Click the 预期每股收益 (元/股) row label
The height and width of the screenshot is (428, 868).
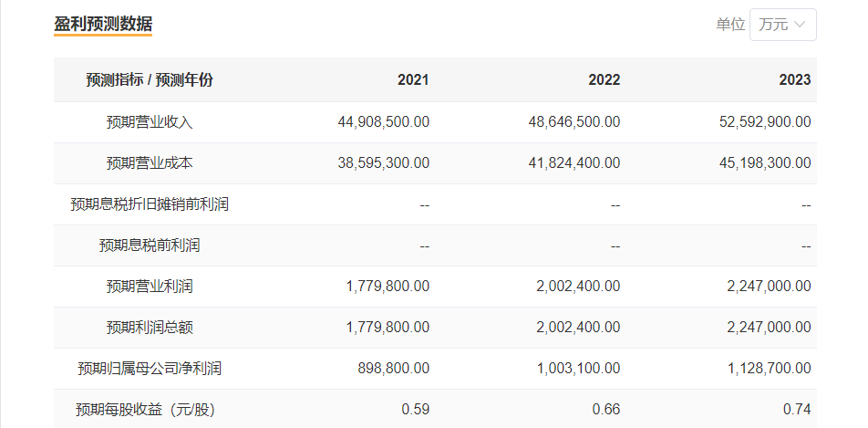[x=150, y=409]
